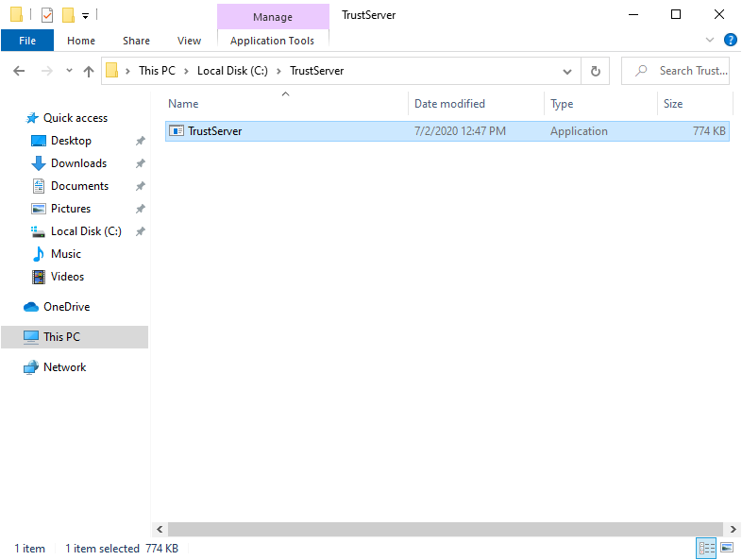Expand the ribbon with the chevron
Viewport: 742px width, 560px height.
point(709,40)
